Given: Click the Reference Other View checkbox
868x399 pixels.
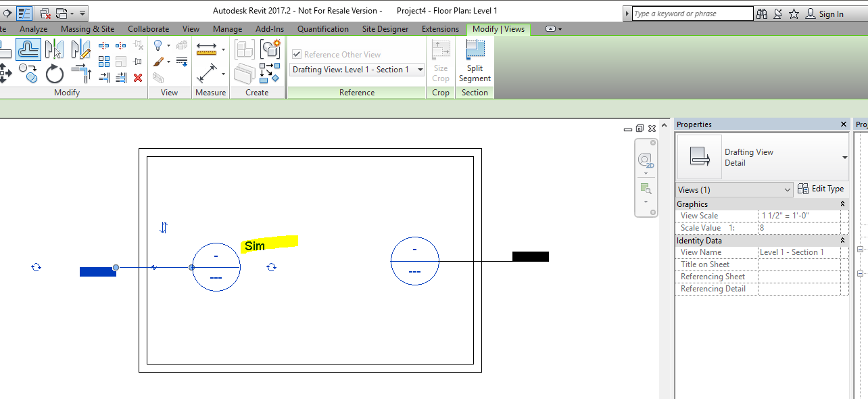Looking at the screenshot, I should point(297,53).
